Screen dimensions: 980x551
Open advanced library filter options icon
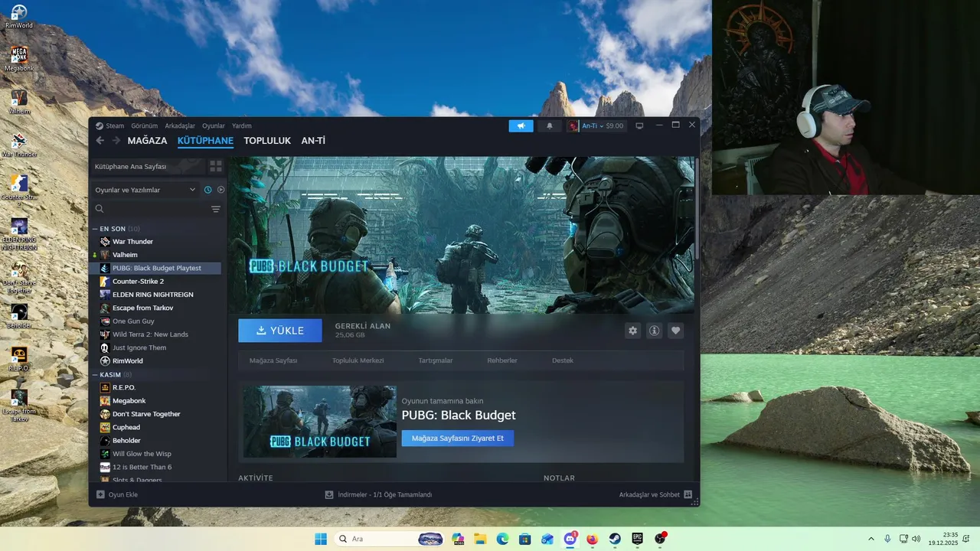(216, 209)
